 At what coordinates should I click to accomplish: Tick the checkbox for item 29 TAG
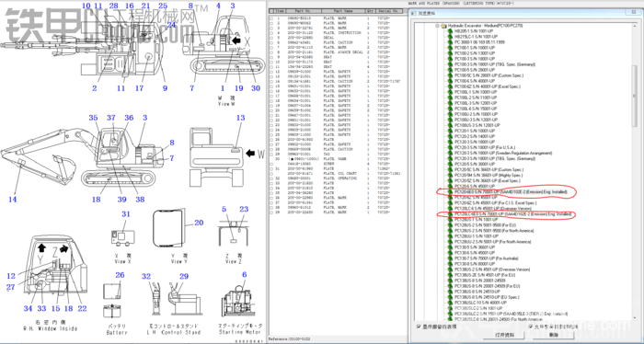tap(271, 155)
